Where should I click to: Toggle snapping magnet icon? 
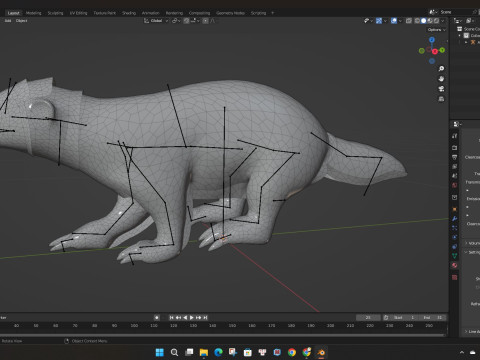tap(186, 21)
